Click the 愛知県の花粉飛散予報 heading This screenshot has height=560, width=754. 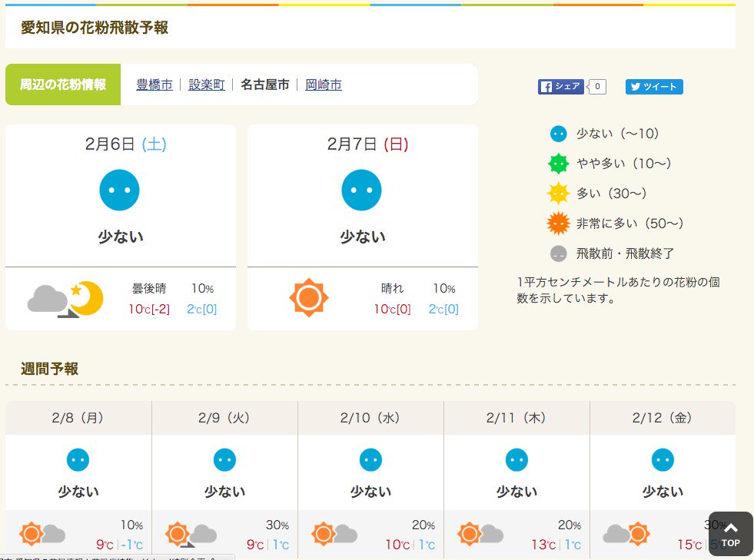point(95,28)
